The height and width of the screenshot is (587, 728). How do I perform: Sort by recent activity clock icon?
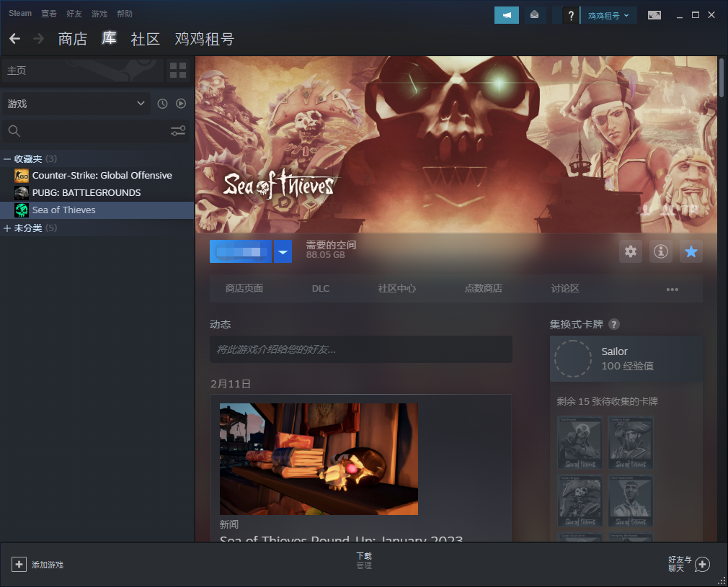[x=162, y=104]
